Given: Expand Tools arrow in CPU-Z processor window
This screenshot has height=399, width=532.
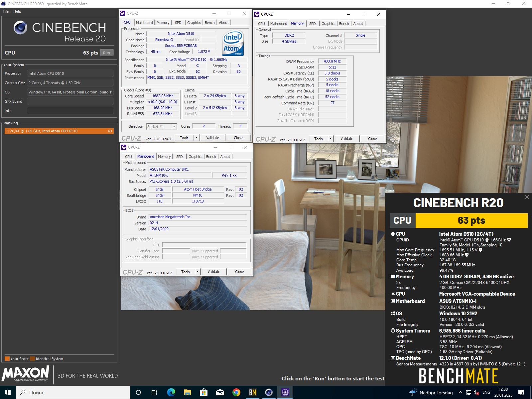Looking at the screenshot, I should pos(196,138).
